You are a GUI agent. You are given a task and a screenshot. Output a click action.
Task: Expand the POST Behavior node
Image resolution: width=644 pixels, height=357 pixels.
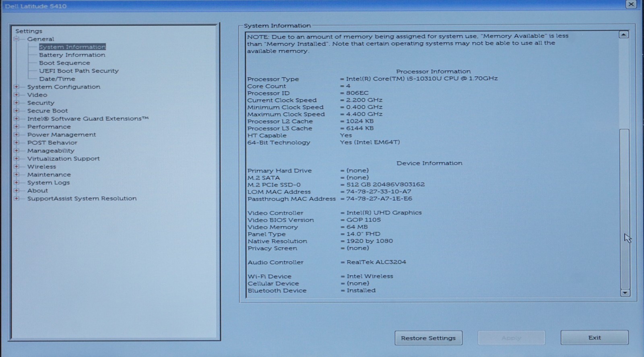(17, 143)
